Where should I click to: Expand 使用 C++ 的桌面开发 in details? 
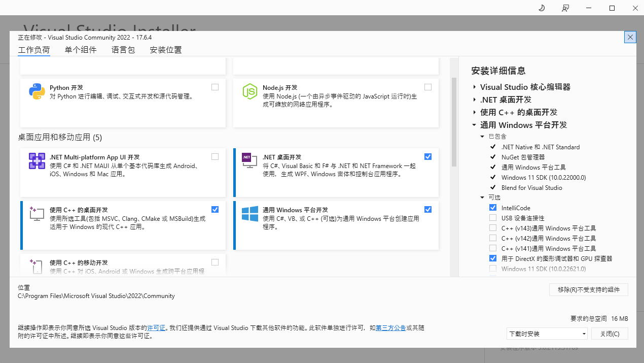(474, 113)
